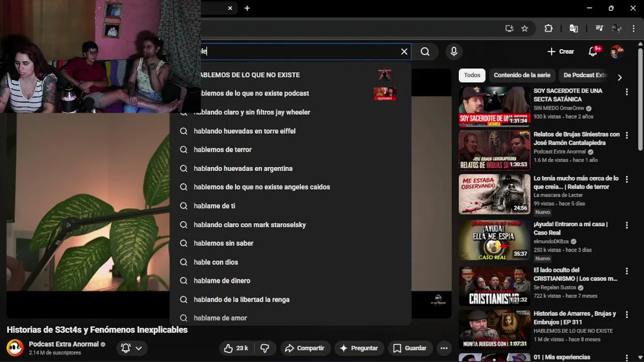Clear the YouTube search box text
The image size is (644, 362).
[x=404, y=51]
